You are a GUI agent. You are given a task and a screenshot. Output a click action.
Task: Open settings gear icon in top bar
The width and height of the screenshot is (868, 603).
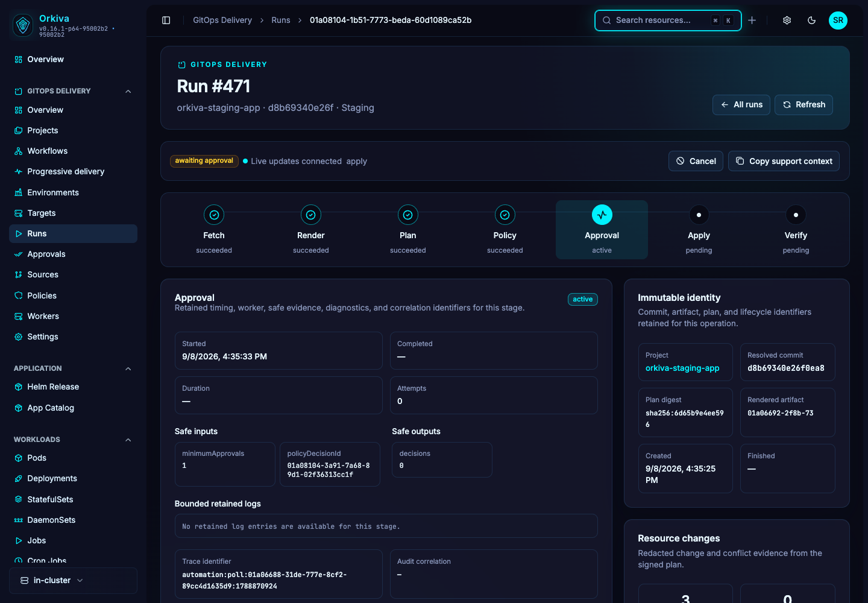(787, 21)
